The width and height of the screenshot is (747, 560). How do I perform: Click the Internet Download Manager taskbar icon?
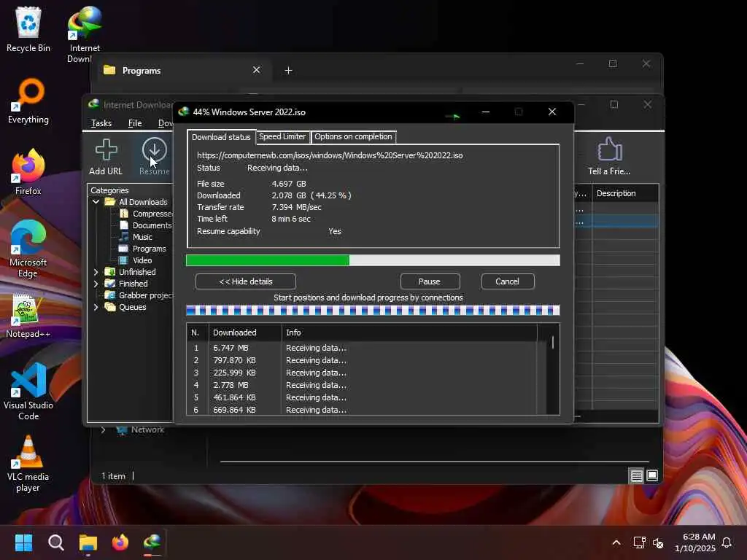pos(152,542)
